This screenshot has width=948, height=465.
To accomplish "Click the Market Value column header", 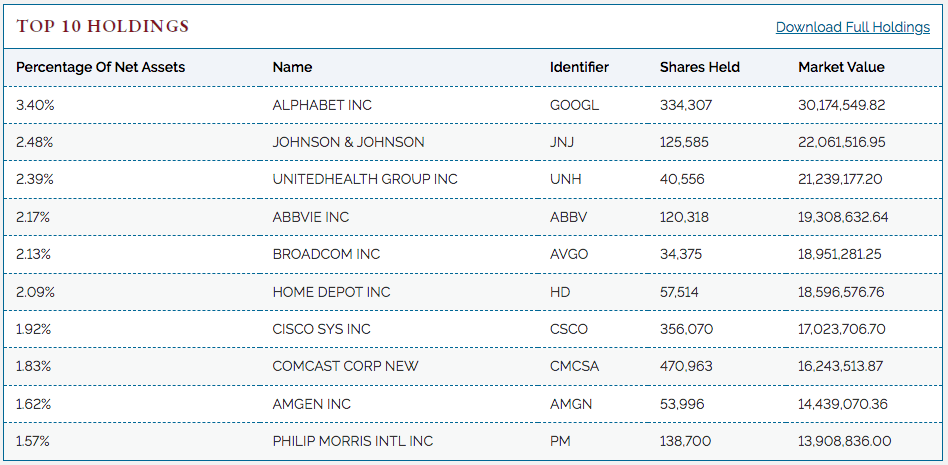I will pyautogui.click(x=841, y=67).
